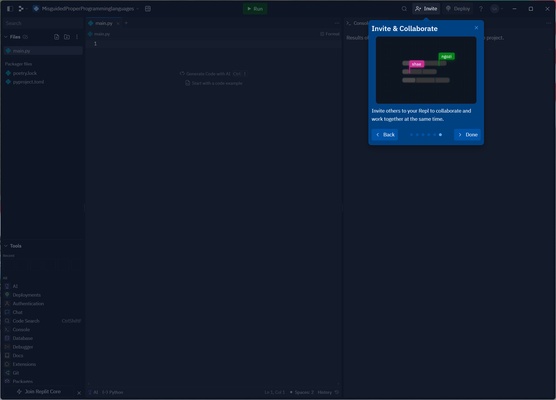Create a new file with the icon
This screenshot has height=400, width=556.
pyautogui.click(x=56, y=37)
